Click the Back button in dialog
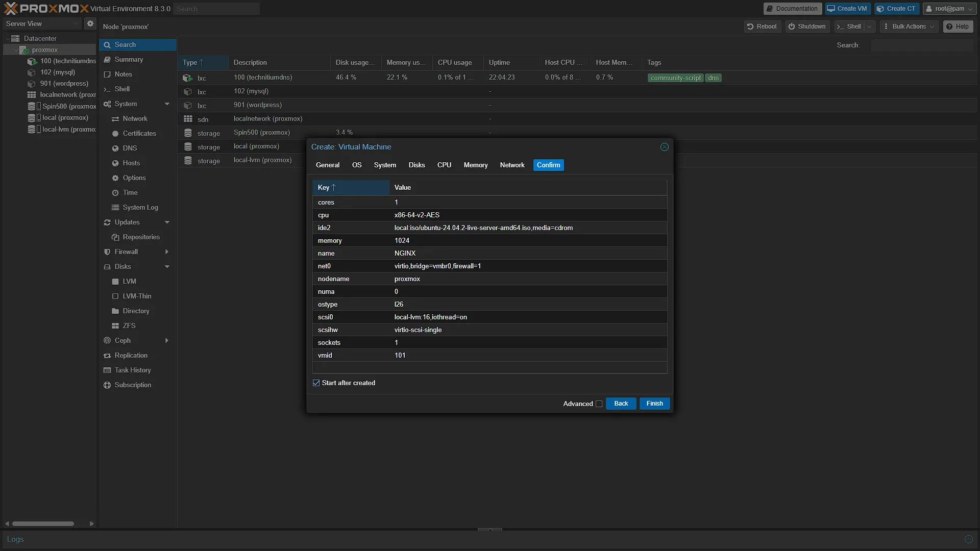This screenshot has width=980, height=551. 621,404
